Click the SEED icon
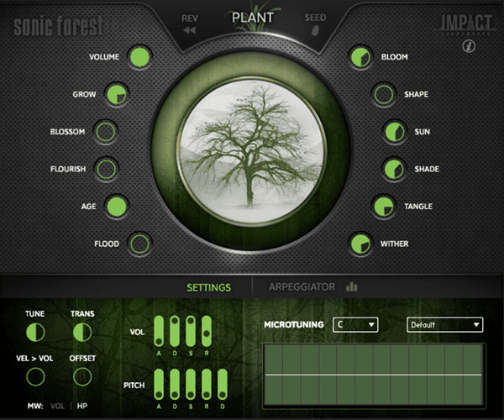This screenshot has width=504, height=420. (315, 30)
